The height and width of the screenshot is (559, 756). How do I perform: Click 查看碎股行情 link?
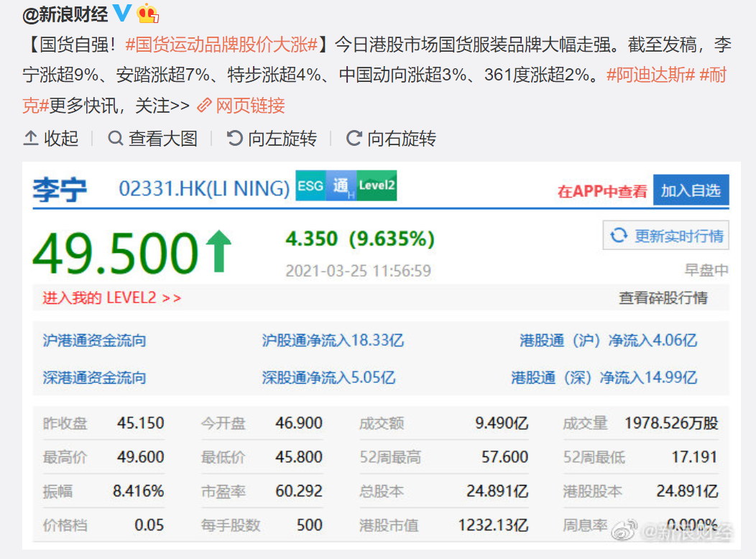[x=663, y=297]
